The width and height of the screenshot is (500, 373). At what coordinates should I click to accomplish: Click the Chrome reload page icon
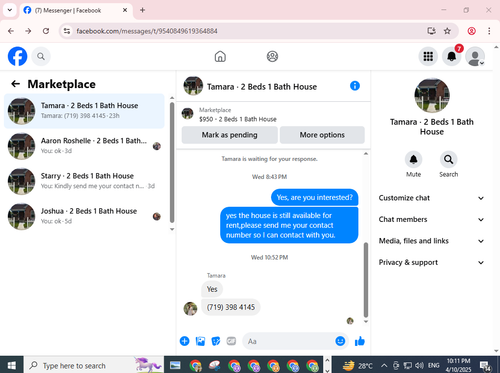tap(46, 31)
